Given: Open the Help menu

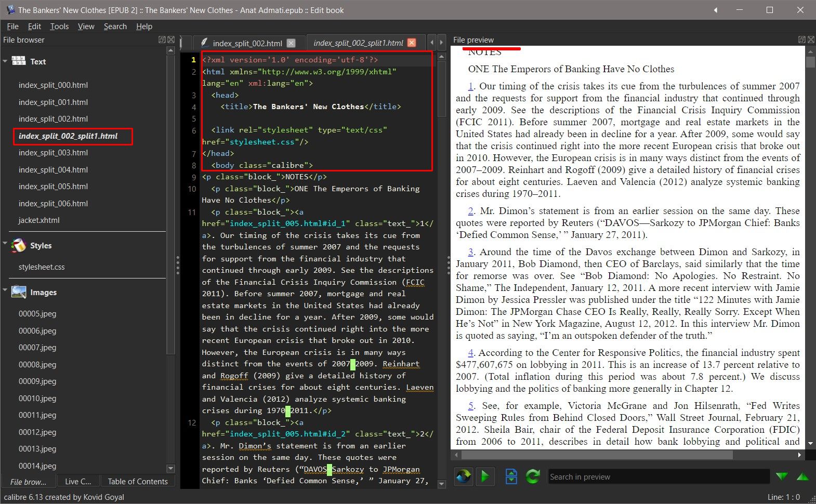Looking at the screenshot, I should tap(144, 26).
